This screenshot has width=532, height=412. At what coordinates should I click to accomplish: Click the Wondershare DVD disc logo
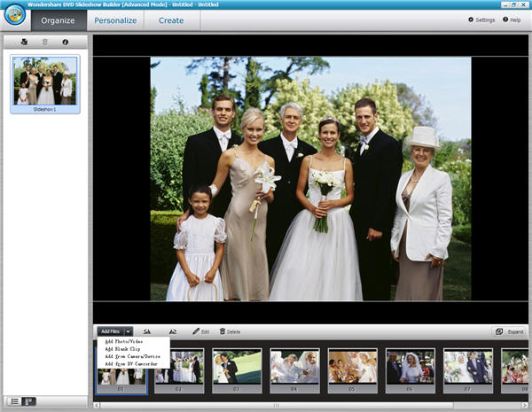click(x=15, y=15)
